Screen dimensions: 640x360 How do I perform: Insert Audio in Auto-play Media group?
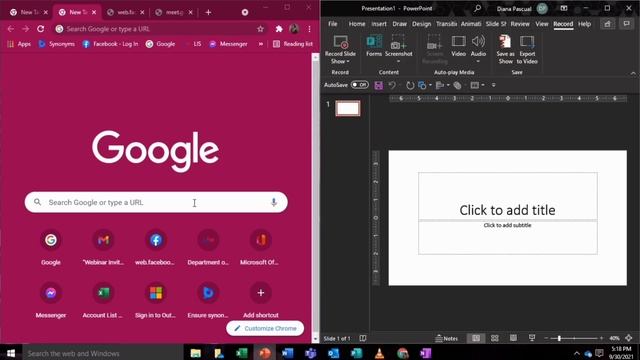pos(478,46)
